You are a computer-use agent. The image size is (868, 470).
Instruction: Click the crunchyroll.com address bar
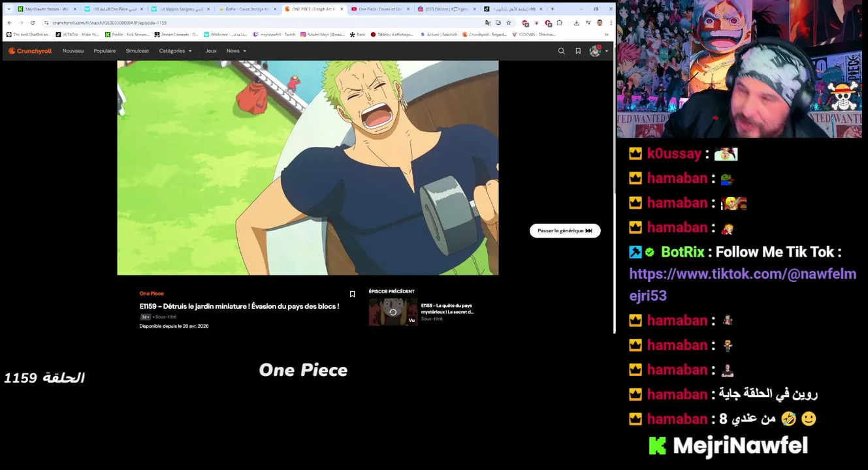click(x=261, y=23)
